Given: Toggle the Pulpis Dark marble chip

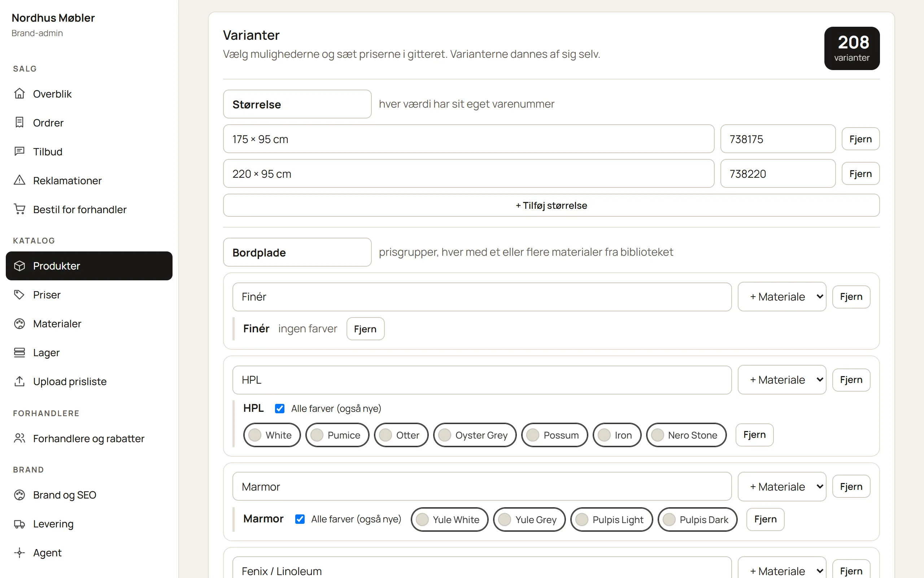Looking at the screenshot, I should (697, 519).
